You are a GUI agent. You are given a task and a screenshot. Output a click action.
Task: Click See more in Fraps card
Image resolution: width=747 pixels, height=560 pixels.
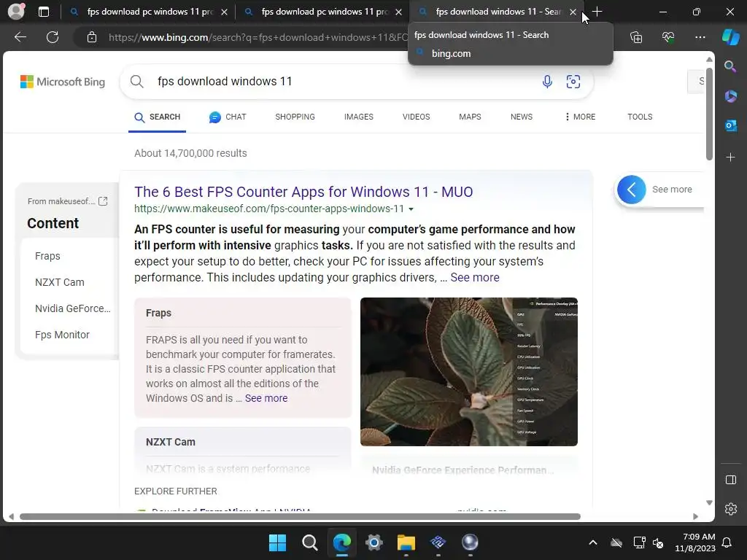coord(266,398)
